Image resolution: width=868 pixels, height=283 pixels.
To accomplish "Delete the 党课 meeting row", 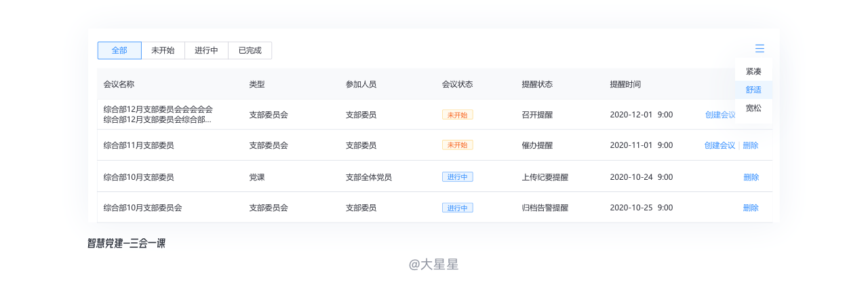I will pos(751,177).
